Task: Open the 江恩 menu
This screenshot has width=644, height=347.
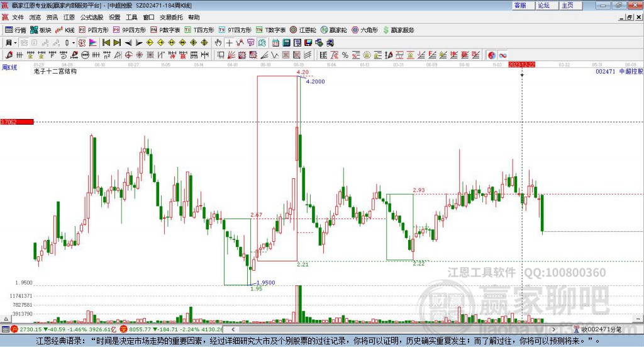Action: pos(69,17)
